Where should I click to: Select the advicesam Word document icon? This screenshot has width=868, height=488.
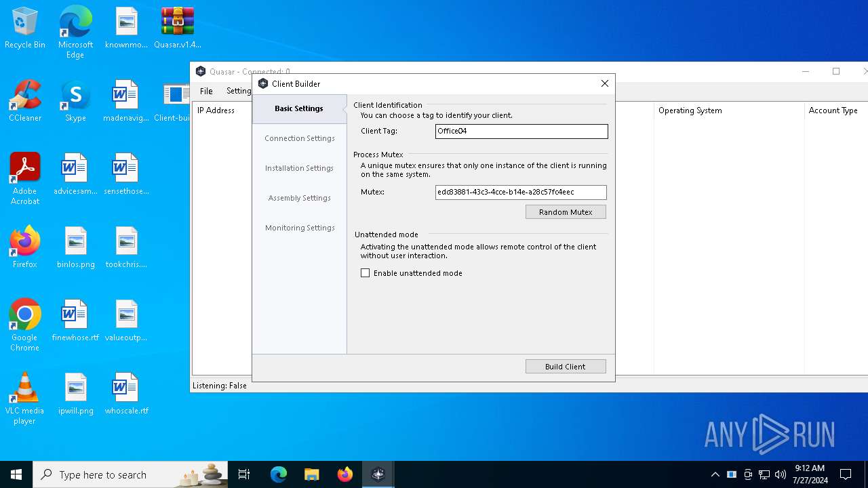click(75, 175)
